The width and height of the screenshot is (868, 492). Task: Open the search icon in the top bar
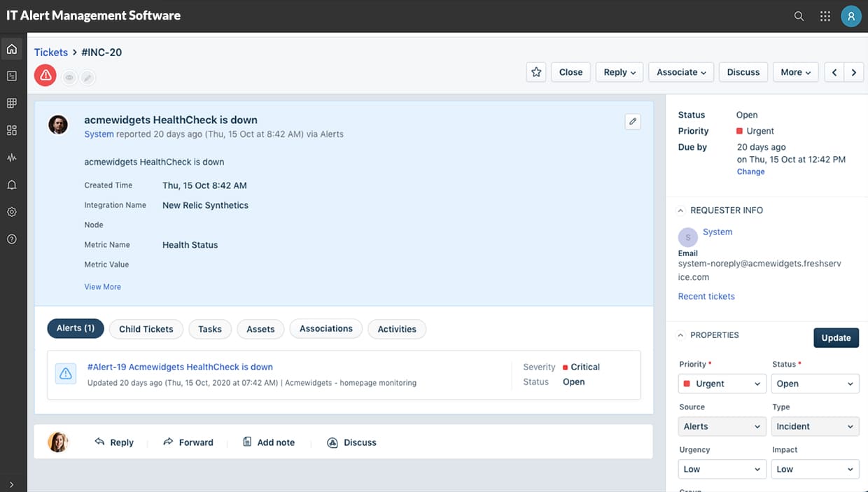799,15
